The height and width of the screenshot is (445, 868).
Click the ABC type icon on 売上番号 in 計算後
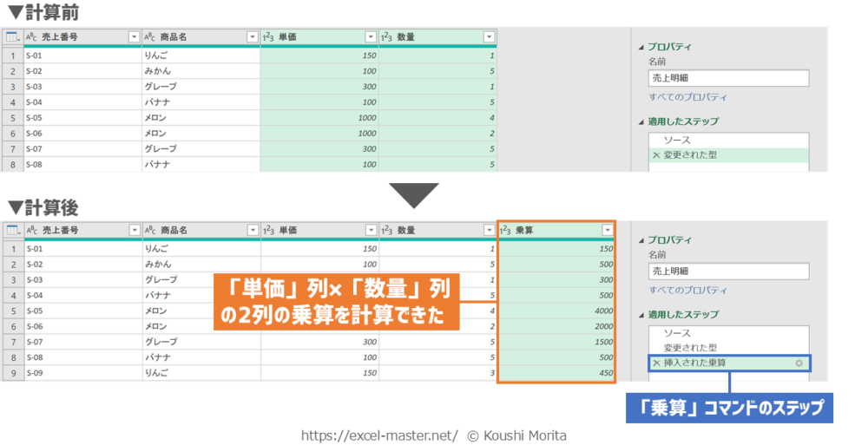(x=31, y=230)
